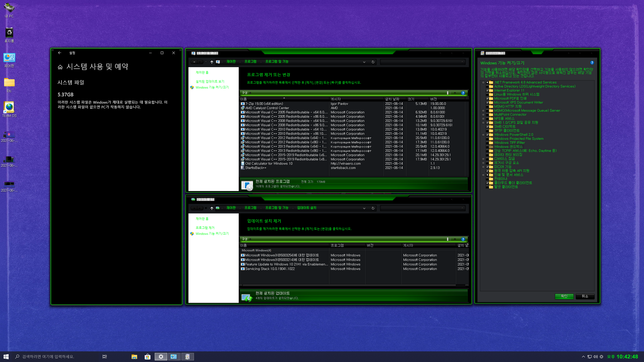Enable the TFTP 클라이언트 checkbox
The width and height of the screenshot is (644, 362).
487,131
